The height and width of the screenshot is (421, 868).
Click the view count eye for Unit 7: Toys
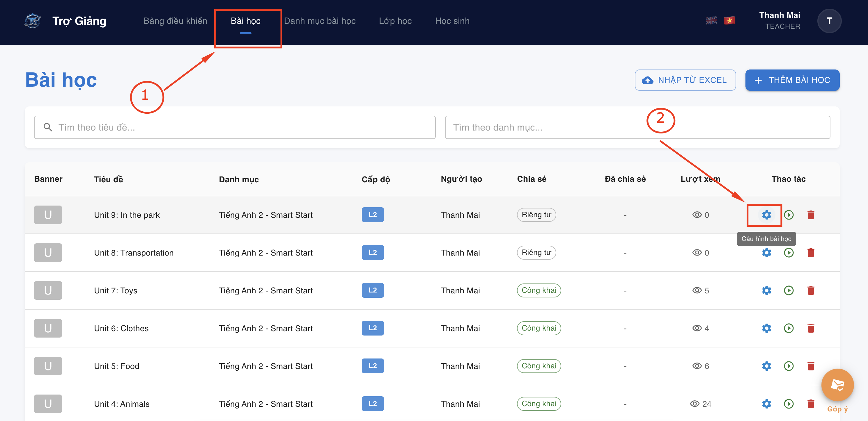pyautogui.click(x=697, y=290)
